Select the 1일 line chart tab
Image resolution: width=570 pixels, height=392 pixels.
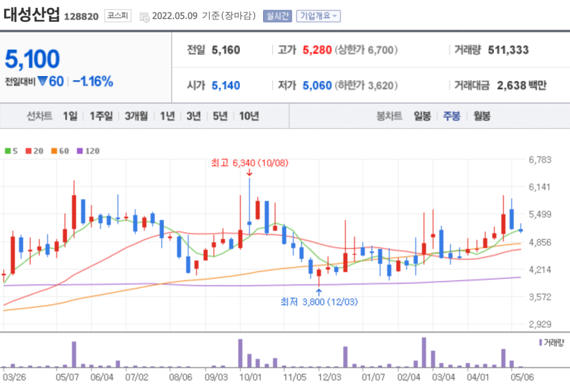click(70, 116)
